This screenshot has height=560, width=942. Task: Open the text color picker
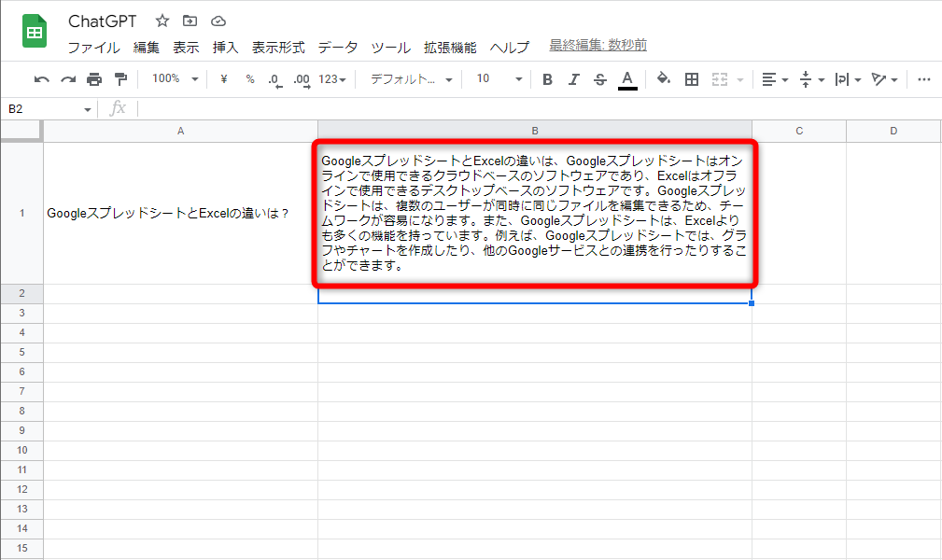pyautogui.click(x=627, y=78)
